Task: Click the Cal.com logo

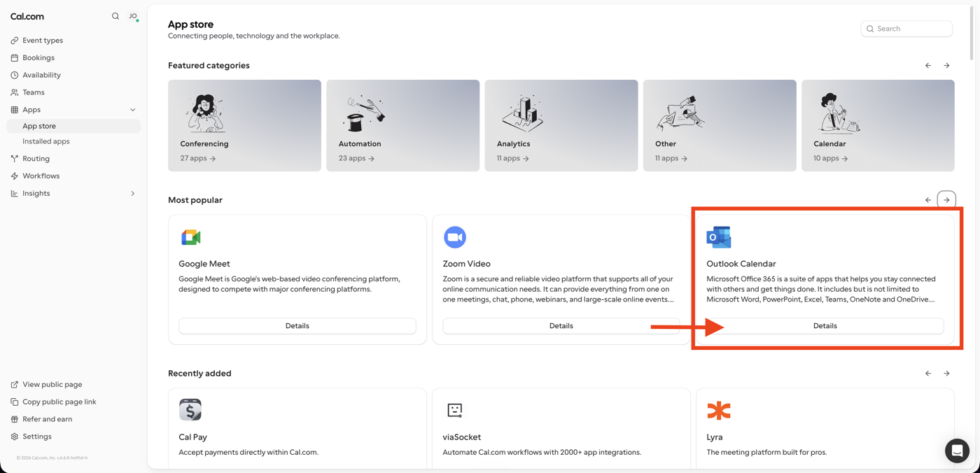Action: point(27,16)
